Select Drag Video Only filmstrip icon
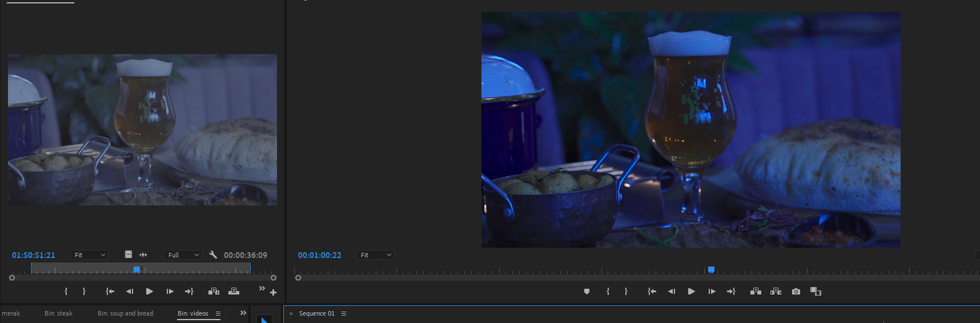The height and width of the screenshot is (323, 980). (128, 255)
